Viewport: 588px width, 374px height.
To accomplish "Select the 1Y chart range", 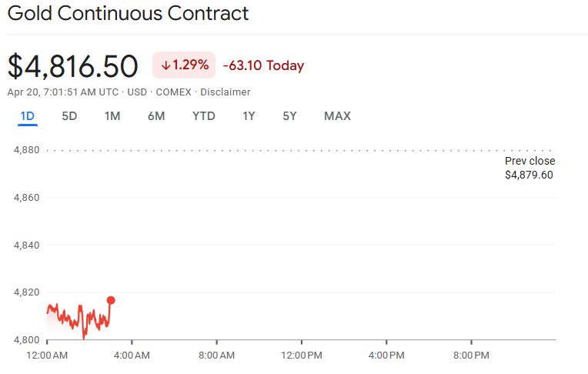I will [249, 116].
